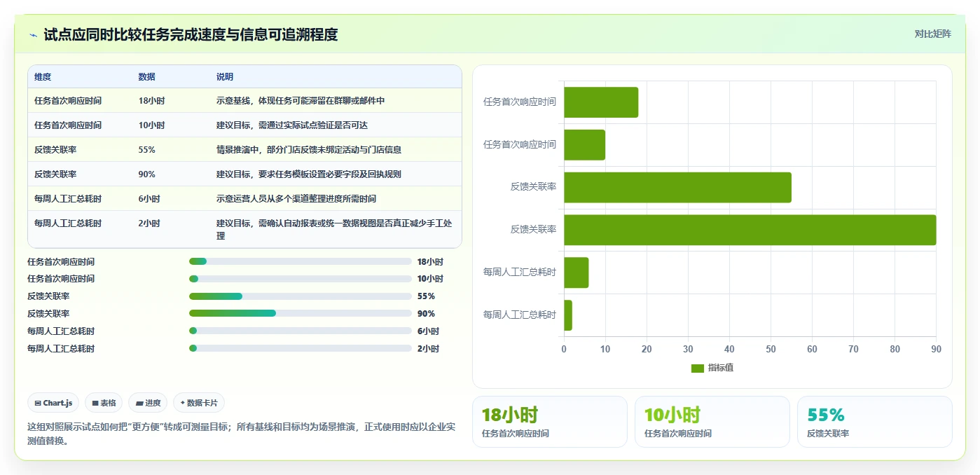Viewport: 980px width, 475px height.
Task: Click the description 示意运营人员从多个渠道整理进度所需时间
Action: pyautogui.click(x=296, y=199)
